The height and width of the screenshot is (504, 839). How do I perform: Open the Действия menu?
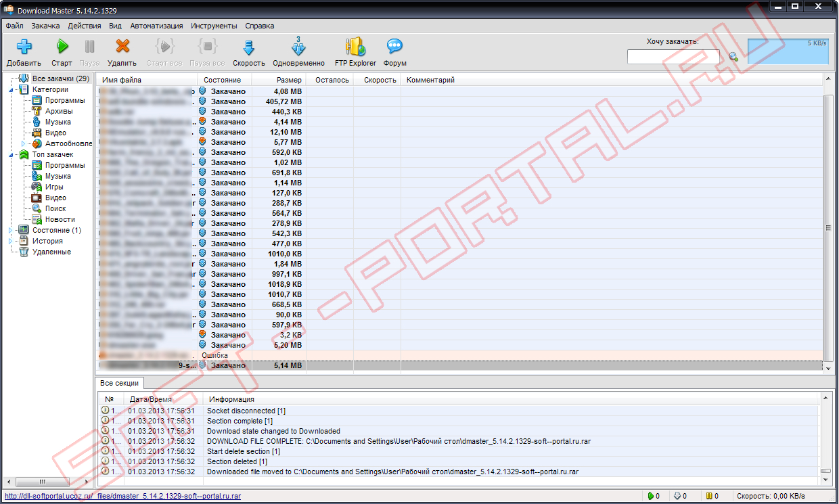(x=85, y=26)
